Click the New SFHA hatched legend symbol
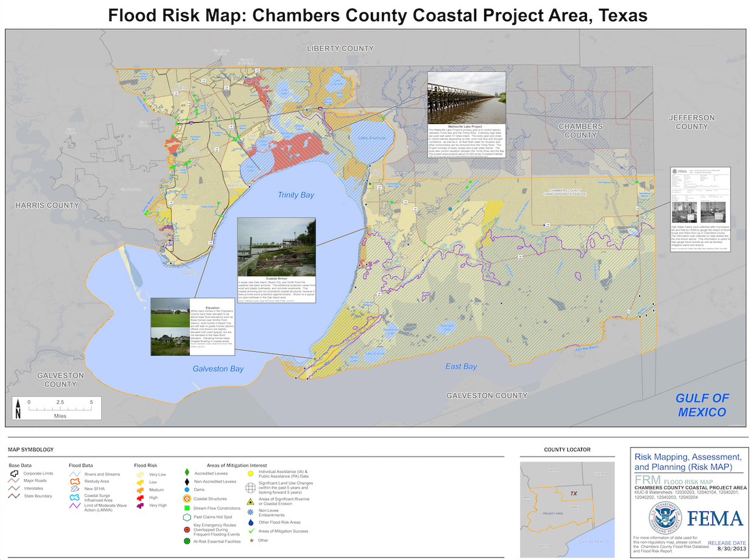 pyautogui.click(x=74, y=488)
